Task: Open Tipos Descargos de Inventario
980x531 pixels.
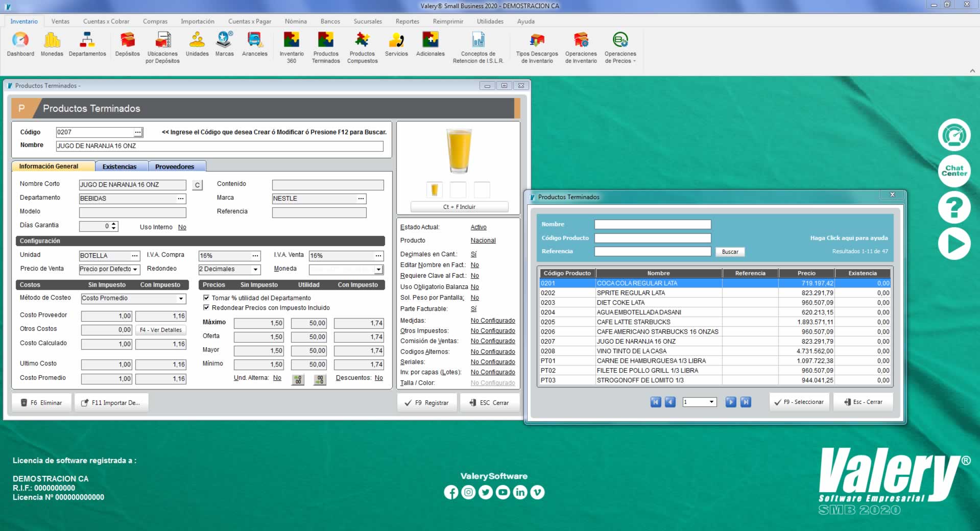Action: [537, 47]
